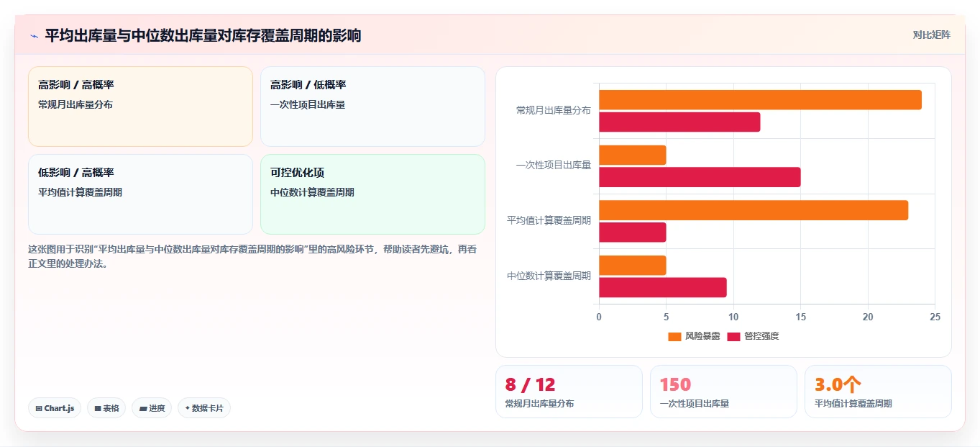Click the red 管控强度 legend swatch
Image resolution: width=980 pixels, height=447 pixels.
pyautogui.click(x=734, y=336)
